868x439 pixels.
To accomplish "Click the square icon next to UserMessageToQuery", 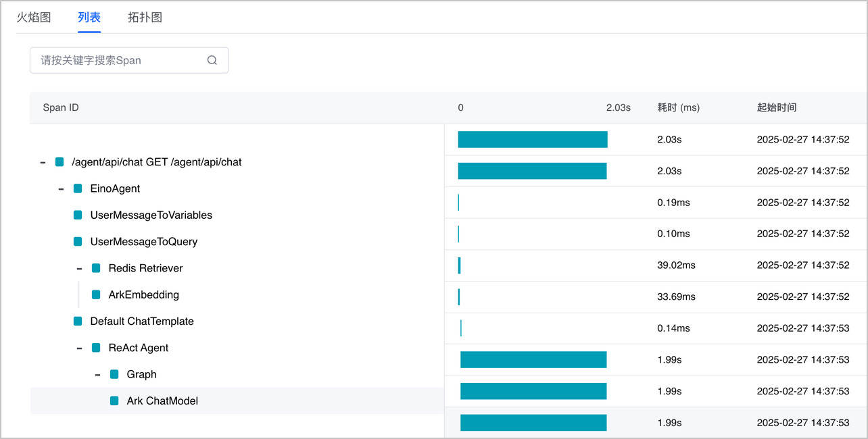I will click(78, 241).
